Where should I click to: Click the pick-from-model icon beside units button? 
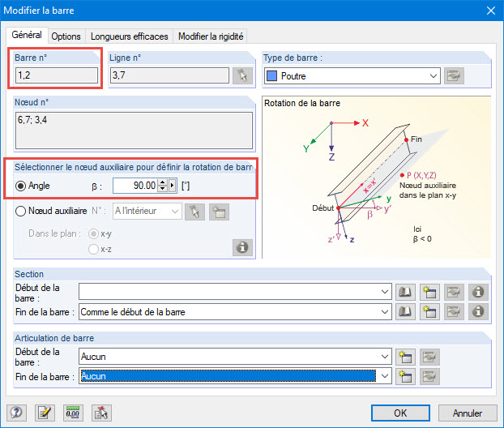[101, 413]
